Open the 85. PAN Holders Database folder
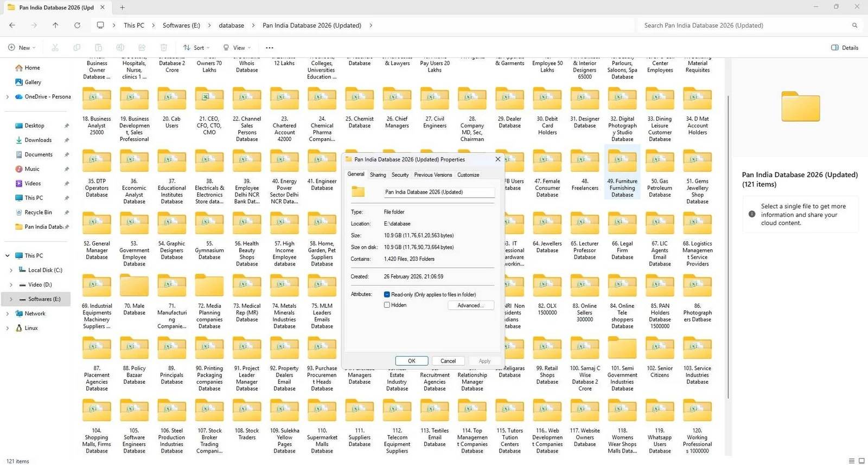This screenshot has height=465, width=868. [x=660, y=301]
